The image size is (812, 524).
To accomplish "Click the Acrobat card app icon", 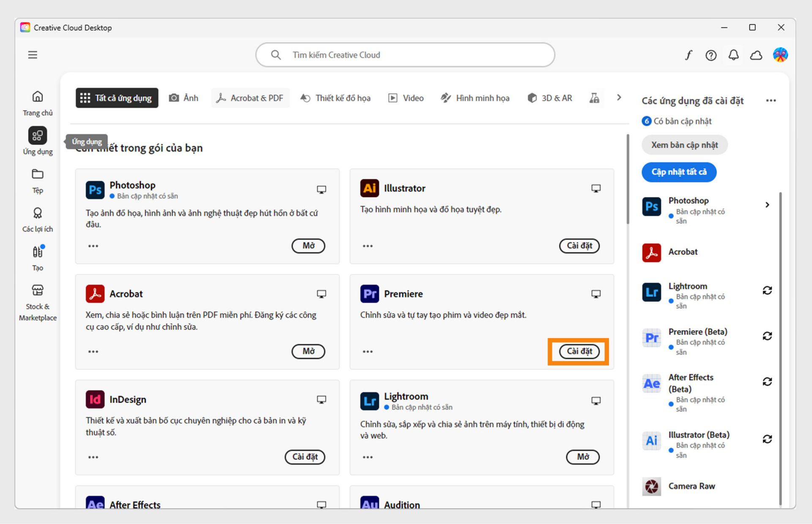I will [x=95, y=294].
